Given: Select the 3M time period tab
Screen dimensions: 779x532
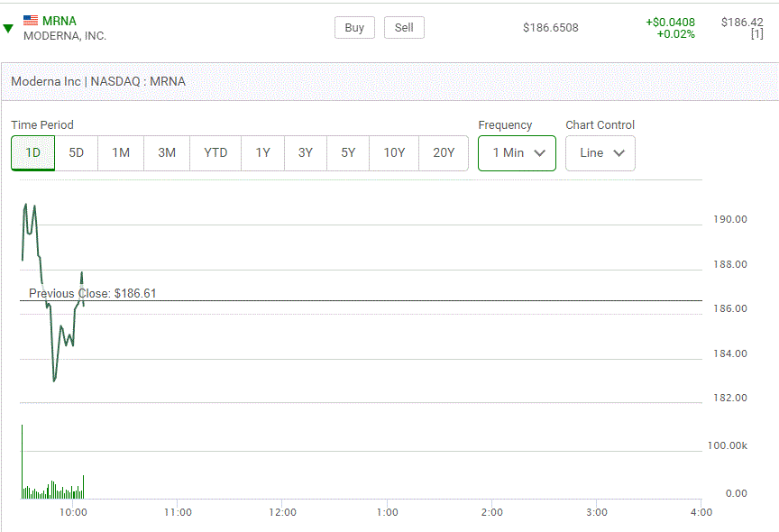Looking at the screenshot, I should click(167, 152).
